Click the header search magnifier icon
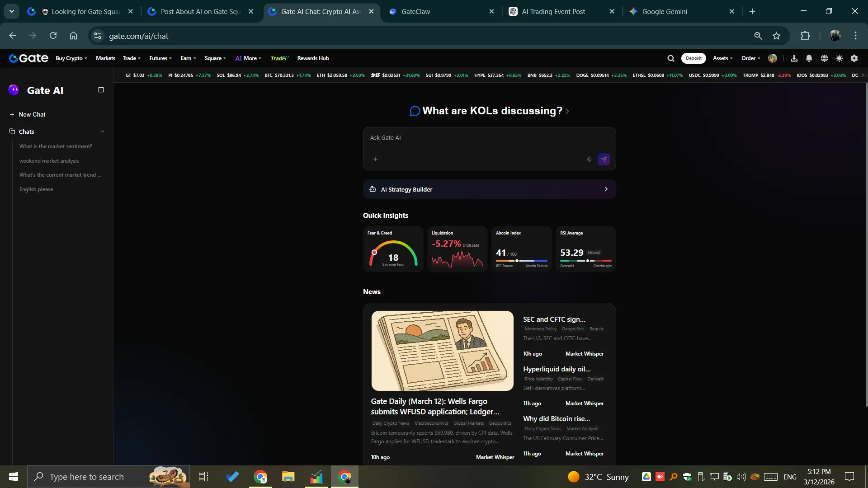 (671, 58)
